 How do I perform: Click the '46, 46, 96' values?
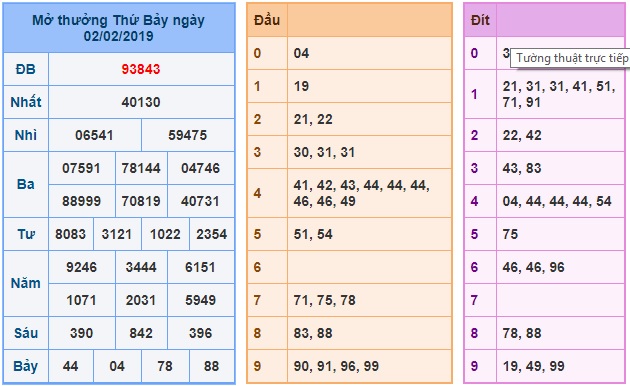click(x=534, y=267)
